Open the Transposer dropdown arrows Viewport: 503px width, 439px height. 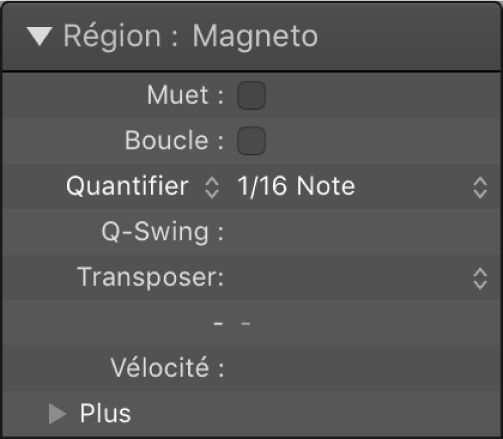point(480,279)
